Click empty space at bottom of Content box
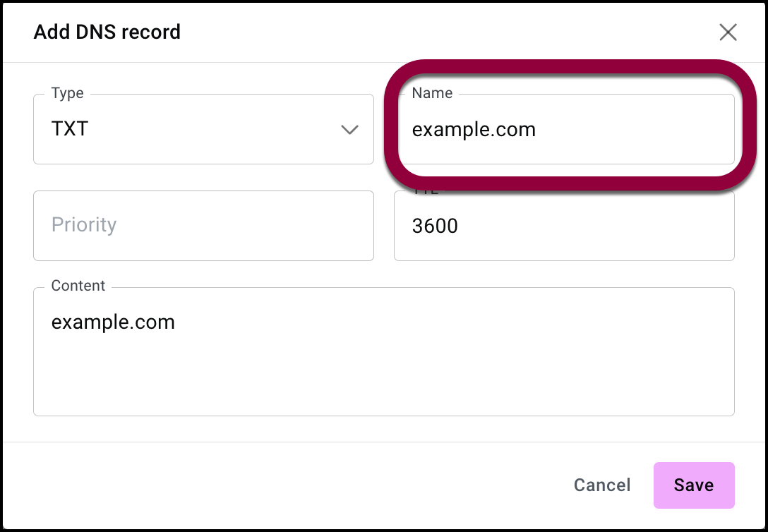 (383, 395)
